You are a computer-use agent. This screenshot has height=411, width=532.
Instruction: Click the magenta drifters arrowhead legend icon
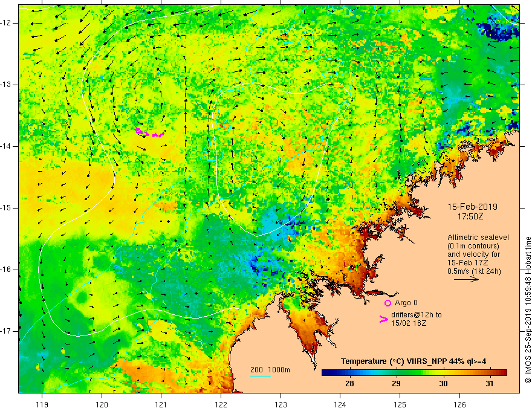384,319
